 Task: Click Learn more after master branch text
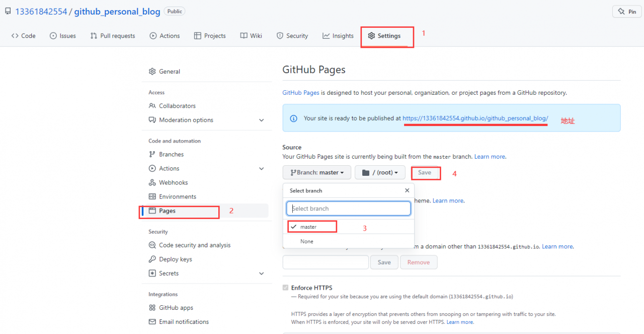point(490,157)
